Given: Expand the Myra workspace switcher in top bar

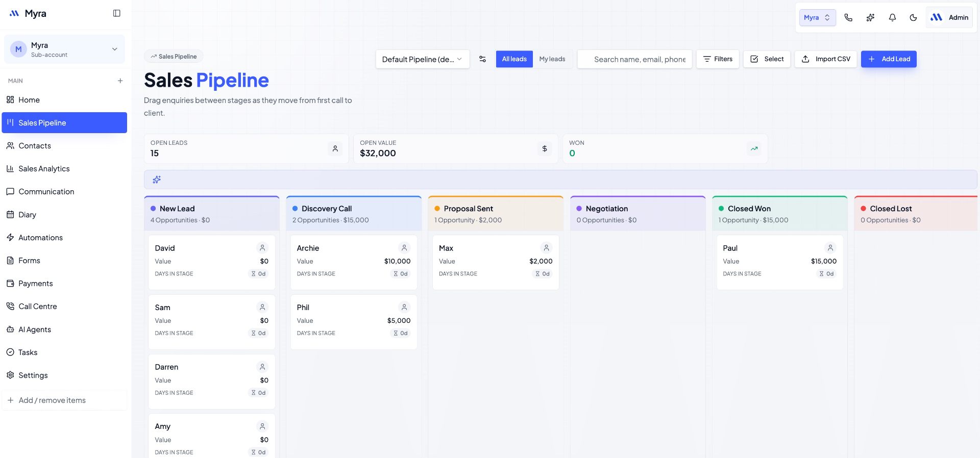Looking at the screenshot, I should coord(817,17).
